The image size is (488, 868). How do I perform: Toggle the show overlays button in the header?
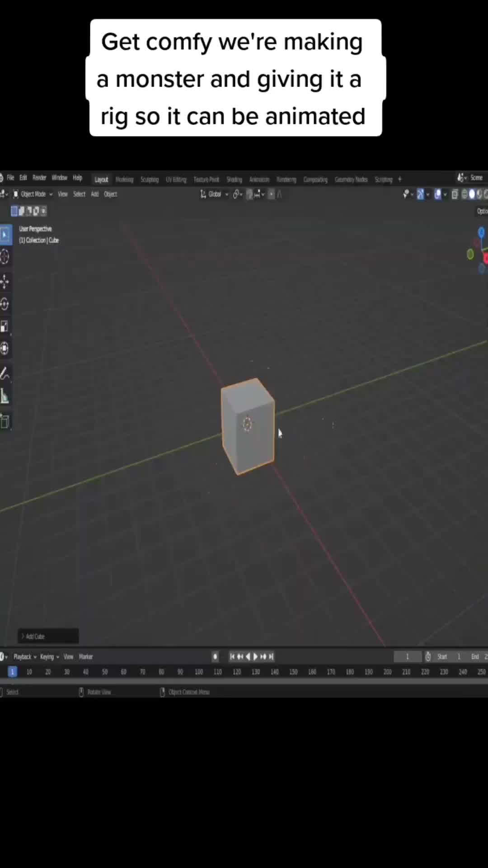[437, 194]
